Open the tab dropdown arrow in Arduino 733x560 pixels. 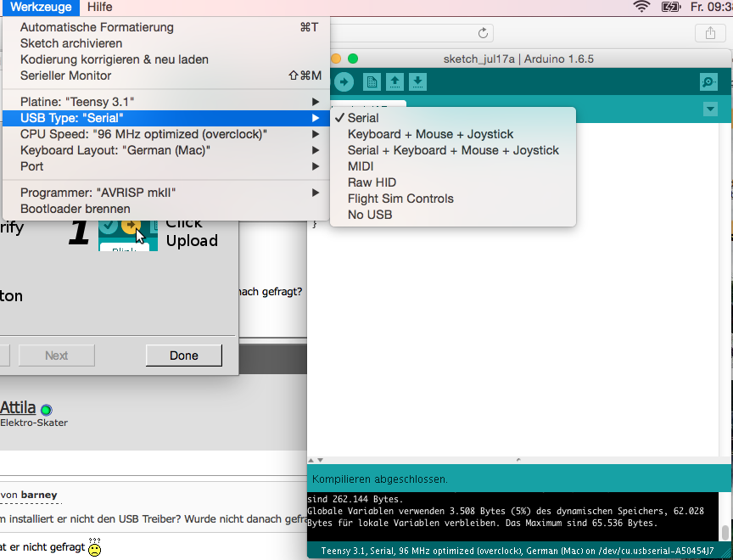[710, 109]
